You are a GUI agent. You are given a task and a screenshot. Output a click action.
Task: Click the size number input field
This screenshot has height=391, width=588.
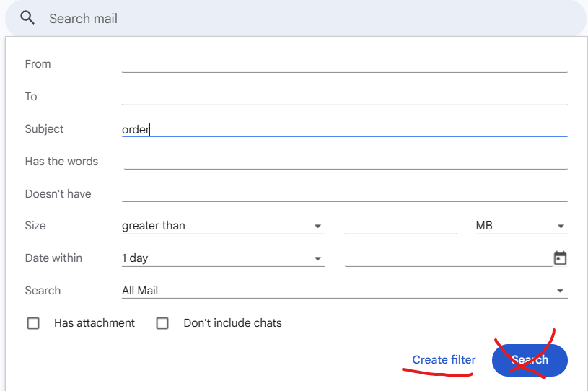(x=400, y=226)
